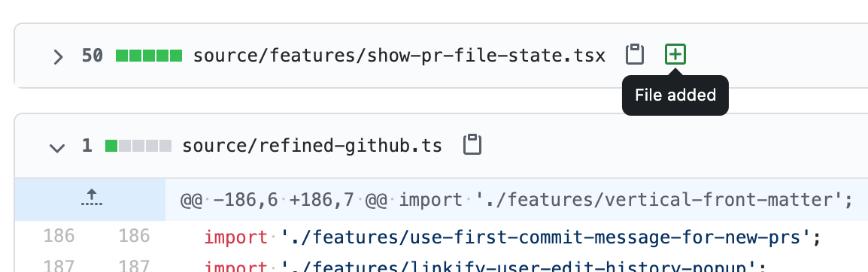Select new line number 186

[x=134, y=237]
